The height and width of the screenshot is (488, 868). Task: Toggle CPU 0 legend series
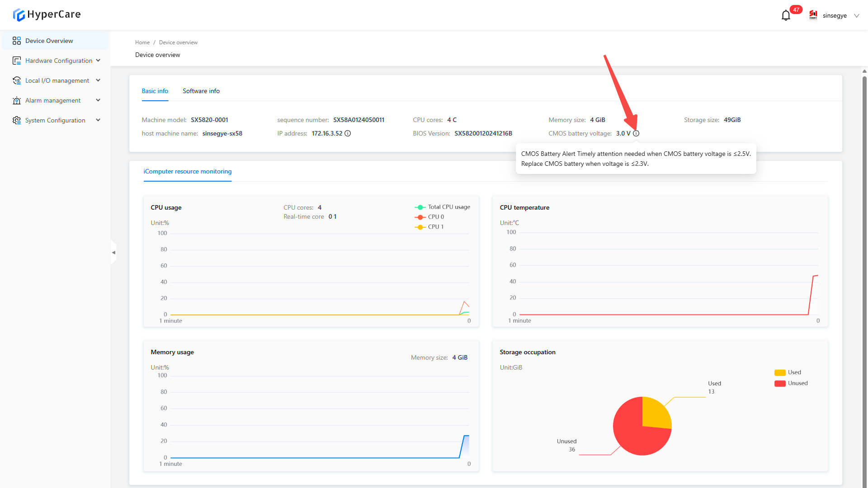click(x=429, y=217)
